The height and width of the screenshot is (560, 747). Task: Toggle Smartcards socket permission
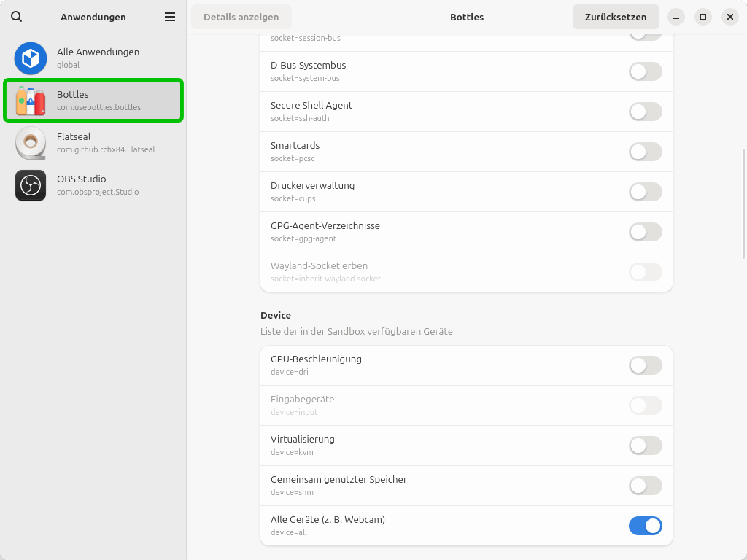(645, 152)
